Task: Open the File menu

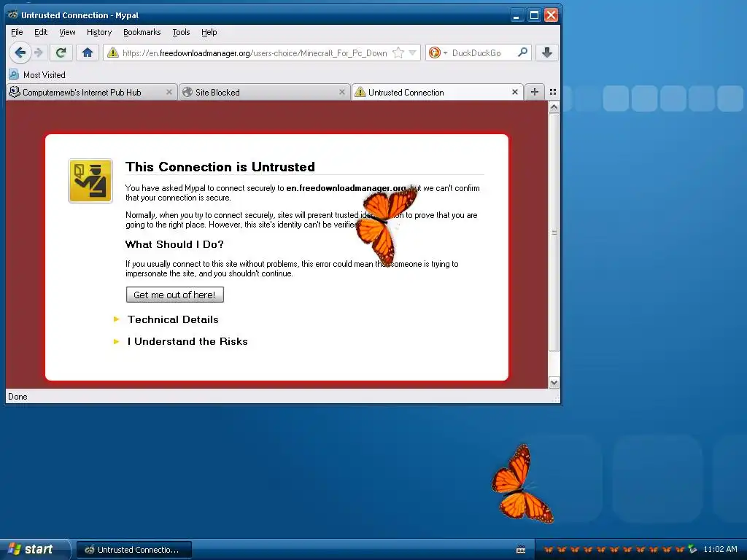Action: pos(17,32)
